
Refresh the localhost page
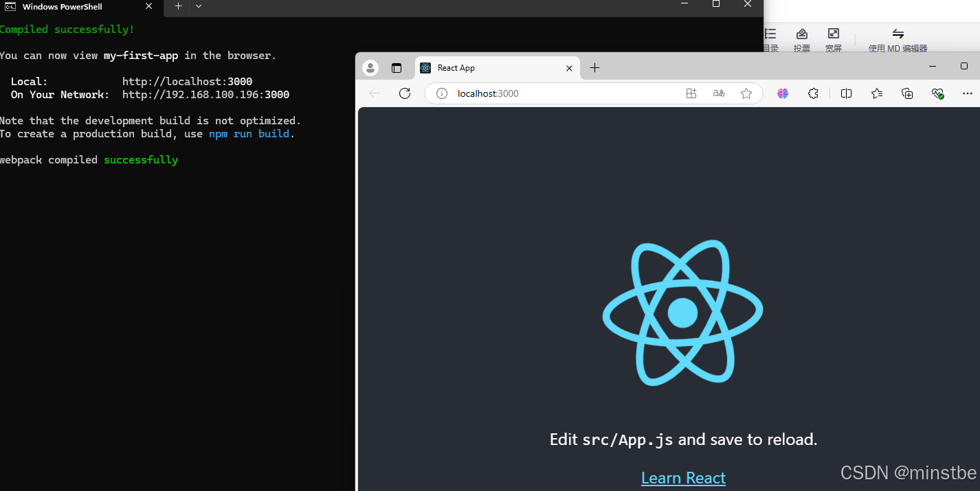tap(405, 93)
